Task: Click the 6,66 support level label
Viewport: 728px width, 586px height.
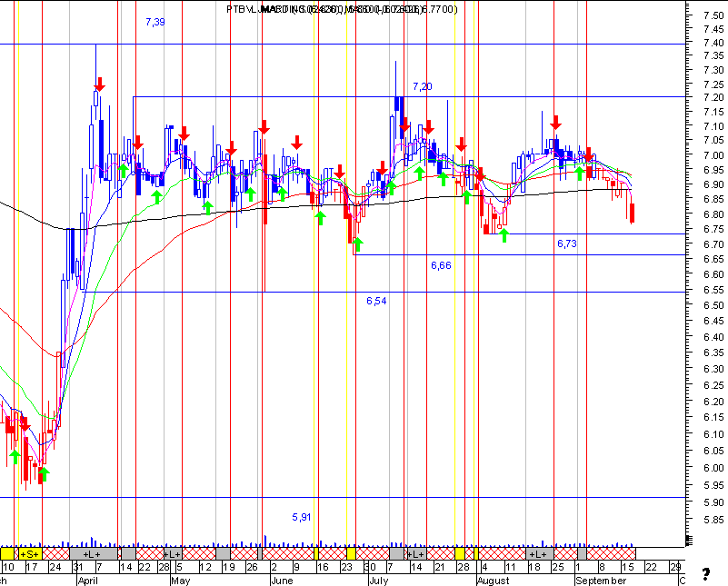Action: 441,265
